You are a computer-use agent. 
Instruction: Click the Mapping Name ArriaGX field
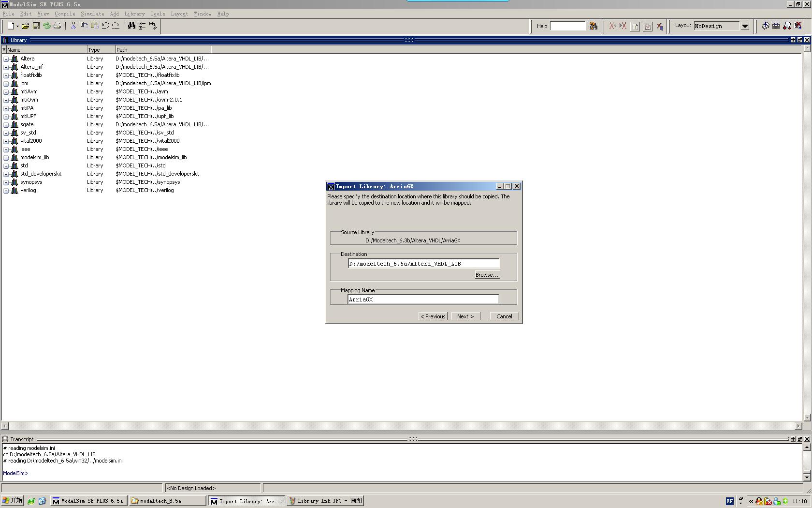click(423, 299)
